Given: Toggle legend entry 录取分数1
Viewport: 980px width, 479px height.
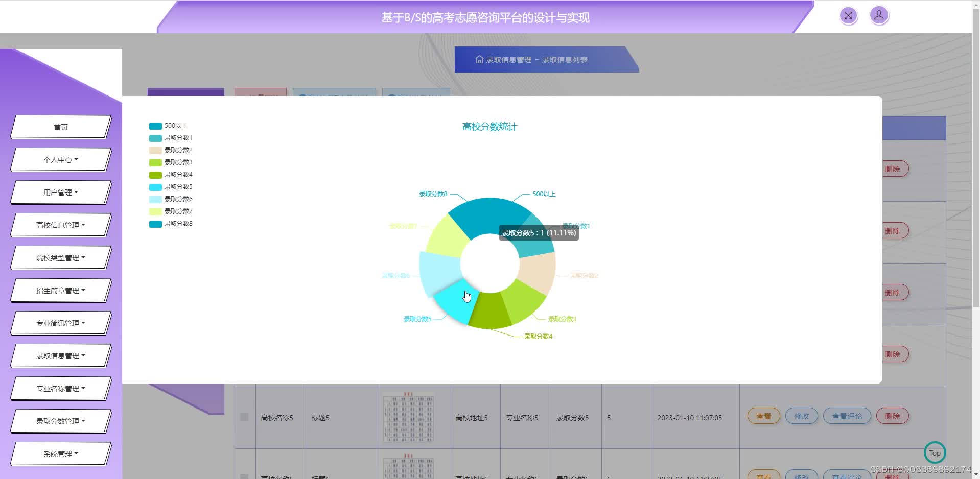Looking at the screenshot, I should 171,138.
